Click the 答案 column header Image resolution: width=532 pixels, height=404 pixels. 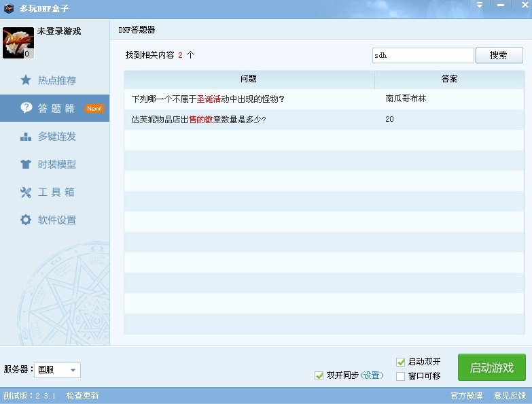pos(450,79)
